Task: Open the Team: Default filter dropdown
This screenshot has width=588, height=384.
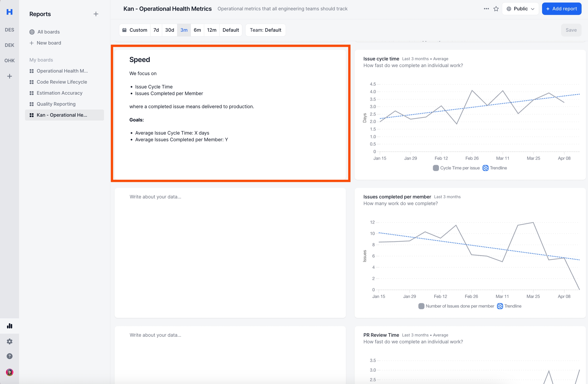Action: point(265,30)
